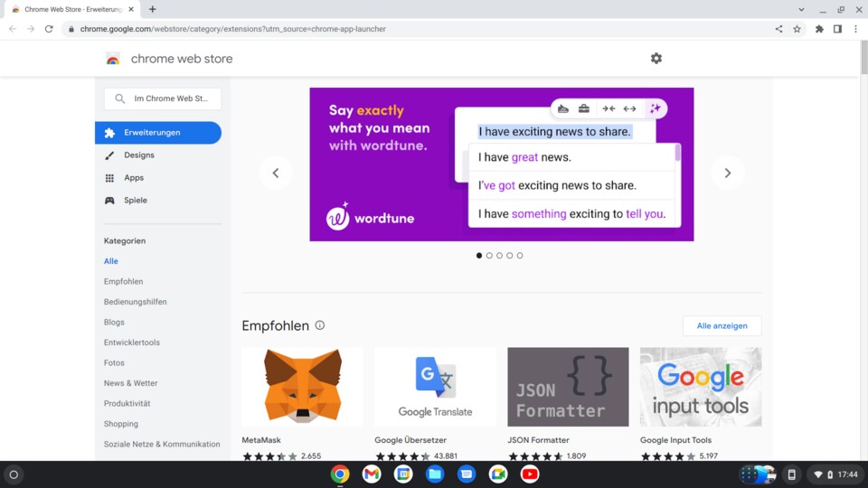Open the Google Translate thumbnail
The image size is (868, 488).
[435, 387]
